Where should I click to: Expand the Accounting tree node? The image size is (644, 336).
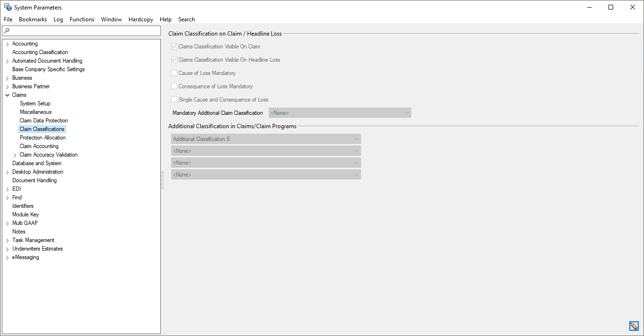point(7,44)
